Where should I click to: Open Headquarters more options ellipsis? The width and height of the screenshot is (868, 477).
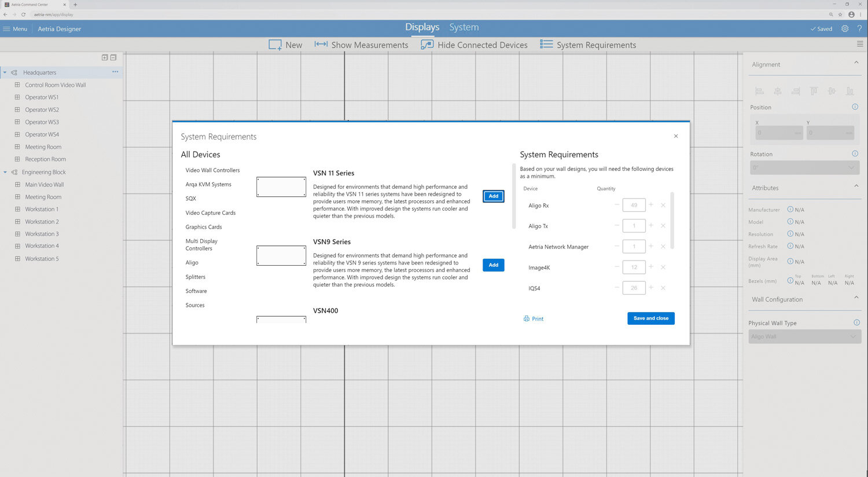click(x=115, y=72)
